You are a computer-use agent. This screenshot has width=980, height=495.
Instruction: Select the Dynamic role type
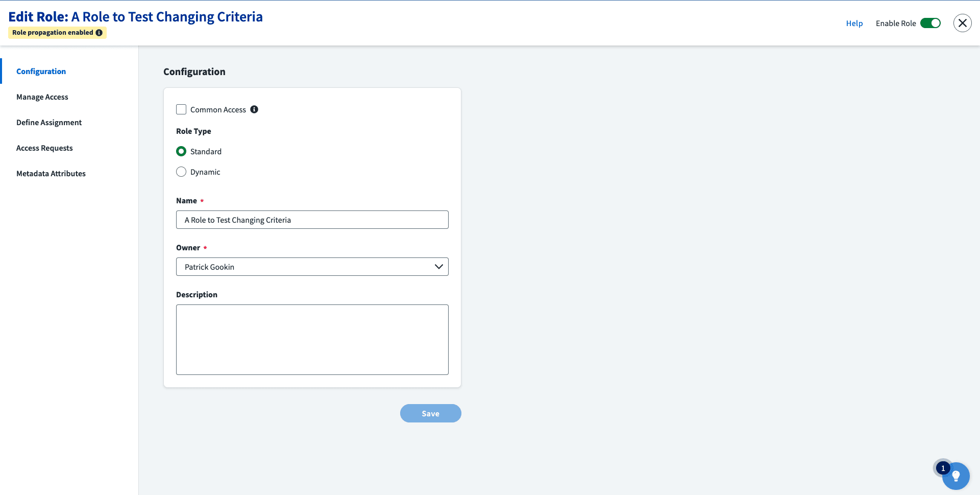pyautogui.click(x=181, y=172)
